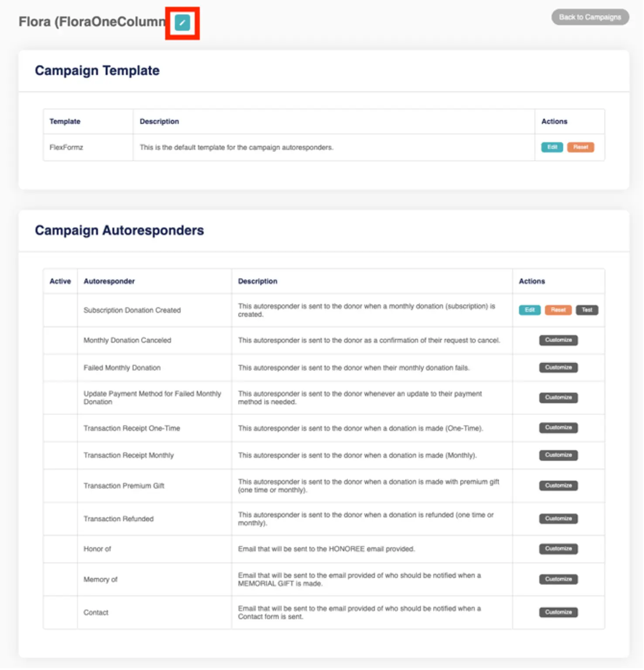Click the Campaign Autoresponders section heading
The image size is (644, 670).
click(x=119, y=230)
